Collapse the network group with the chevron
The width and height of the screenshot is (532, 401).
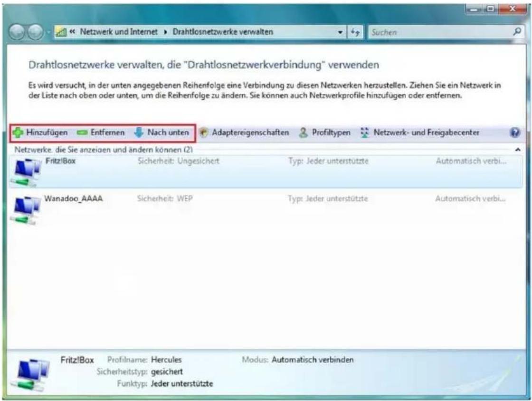pyautogui.click(x=518, y=149)
